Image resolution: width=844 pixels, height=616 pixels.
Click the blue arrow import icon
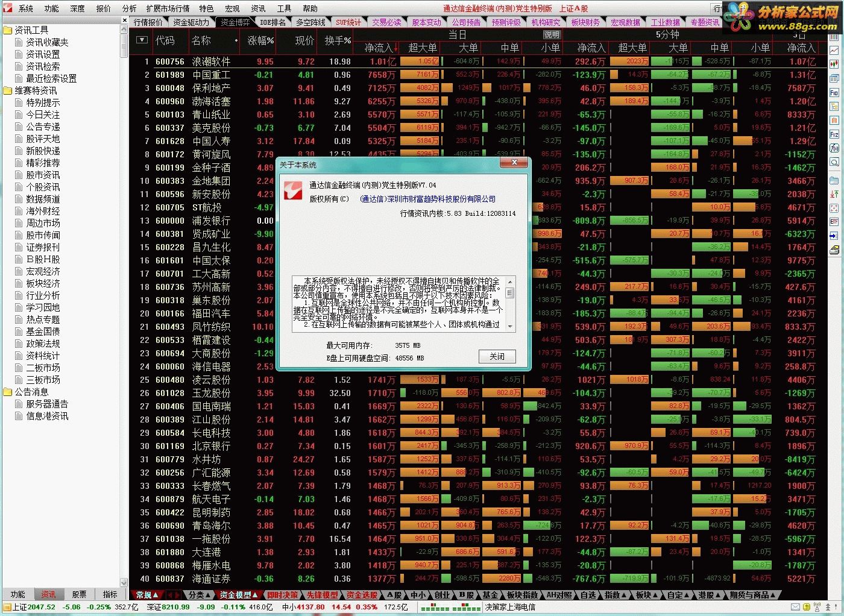(x=834, y=236)
